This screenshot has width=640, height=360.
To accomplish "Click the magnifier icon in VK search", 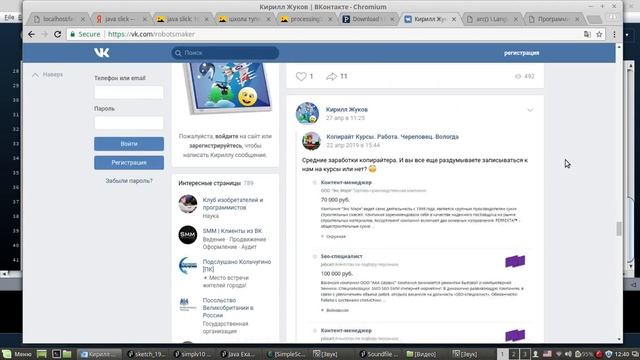I will [x=178, y=53].
